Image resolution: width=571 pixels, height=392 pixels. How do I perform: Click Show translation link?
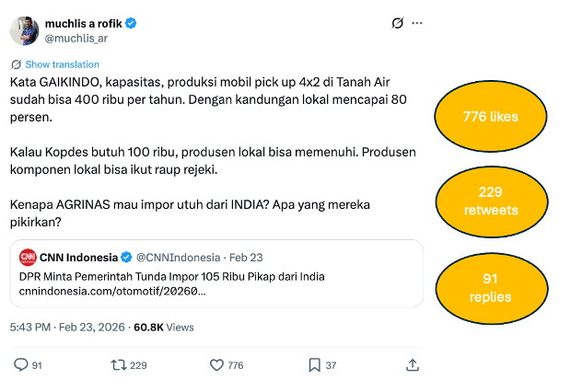pos(62,64)
